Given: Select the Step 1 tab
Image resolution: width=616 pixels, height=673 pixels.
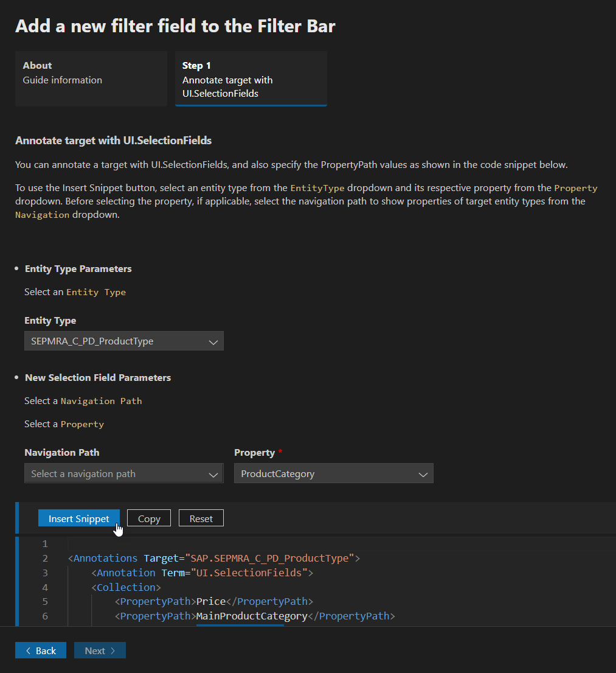Looking at the screenshot, I should (x=251, y=79).
